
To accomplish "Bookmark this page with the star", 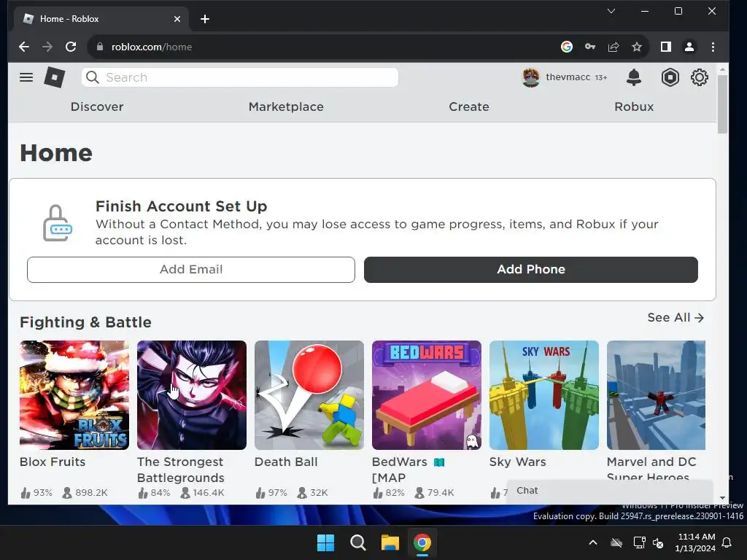I will pos(636,47).
